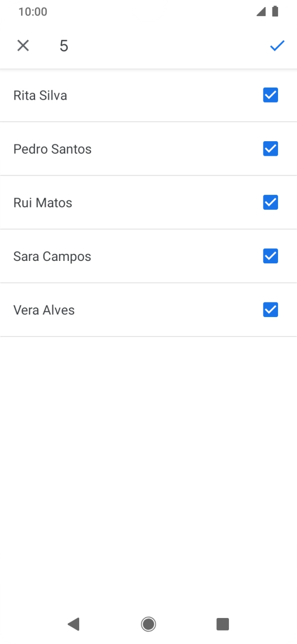Tap the Rita Silva contact row
Viewport: 297px width, 644px height.
point(100,95)
